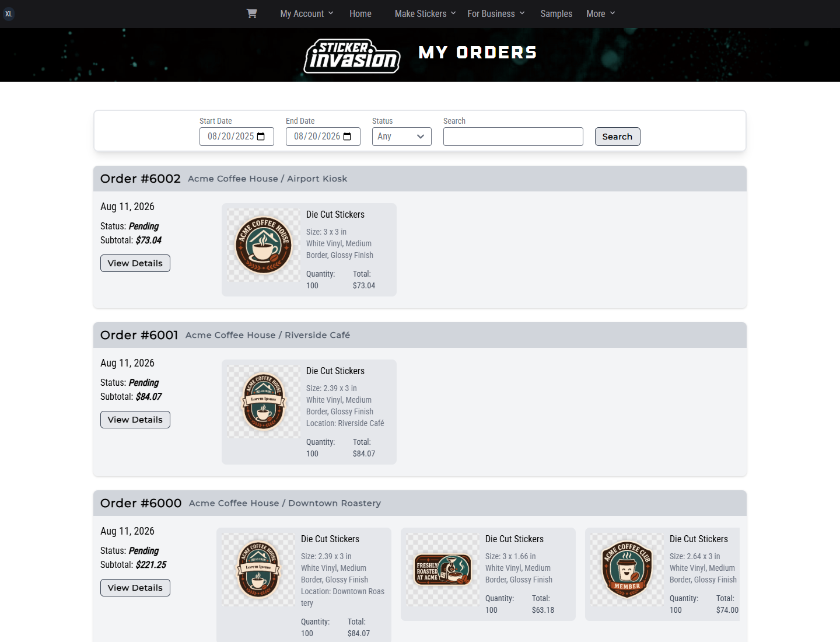840x642 pixels.
Task: Open the shopping cart icon
Action: (251, 13)
